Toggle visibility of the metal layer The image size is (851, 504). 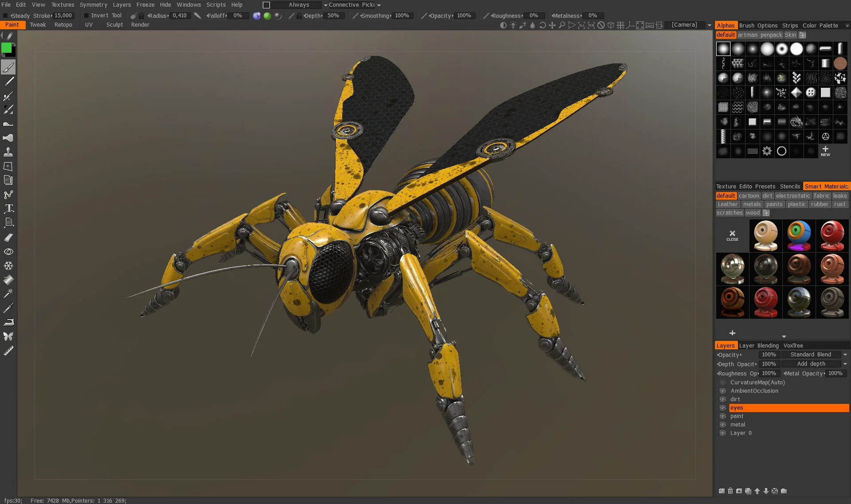tap(722, 424)
